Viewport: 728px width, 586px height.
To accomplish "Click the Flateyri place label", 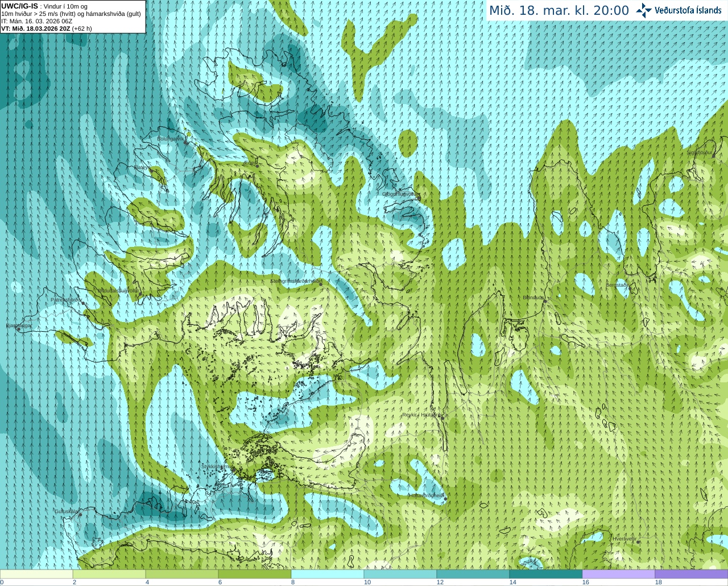I will [x=142, y=167].
